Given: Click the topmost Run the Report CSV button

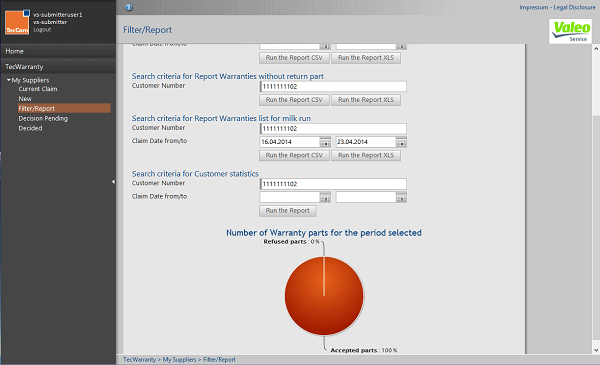Looking at the screenshot, I should tap(294, 58).
